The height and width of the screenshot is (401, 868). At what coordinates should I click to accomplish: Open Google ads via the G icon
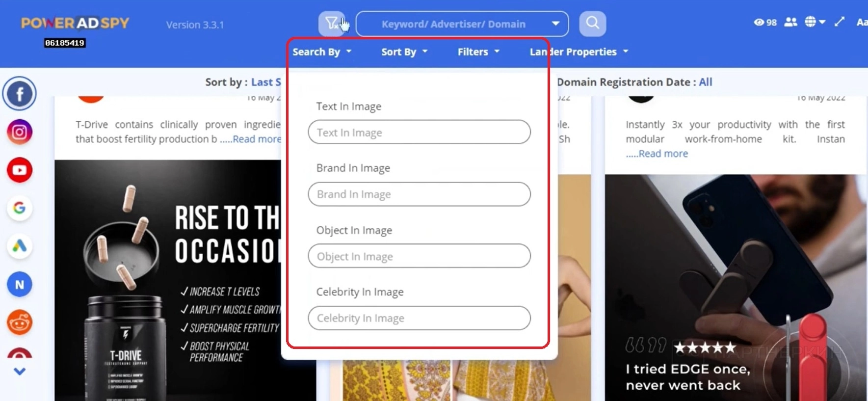[20, 208]
